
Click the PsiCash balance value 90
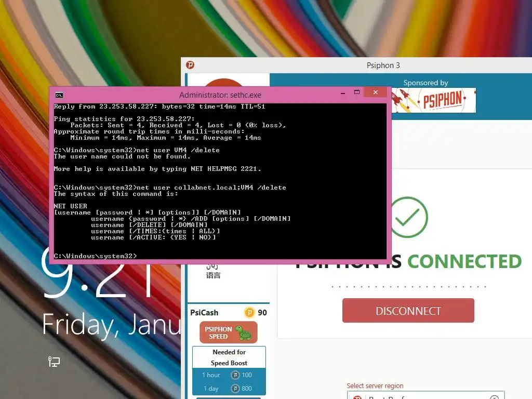262,312
